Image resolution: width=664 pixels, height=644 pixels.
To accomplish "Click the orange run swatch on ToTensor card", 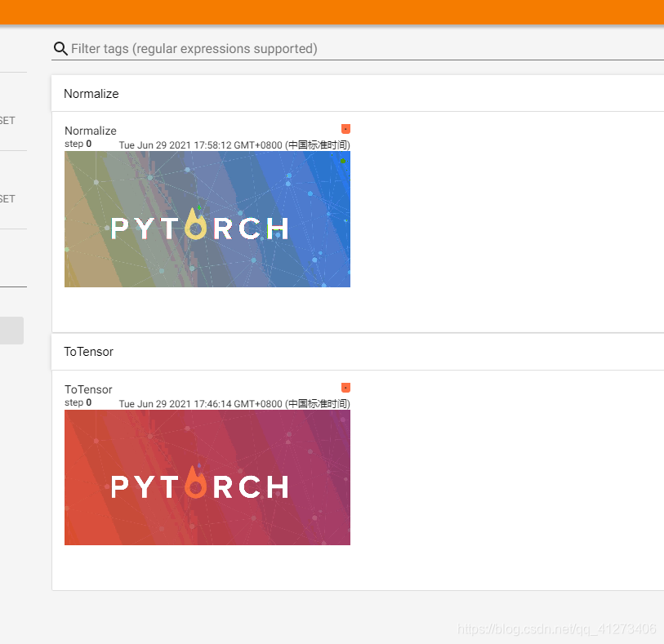I will pos(345,388).
